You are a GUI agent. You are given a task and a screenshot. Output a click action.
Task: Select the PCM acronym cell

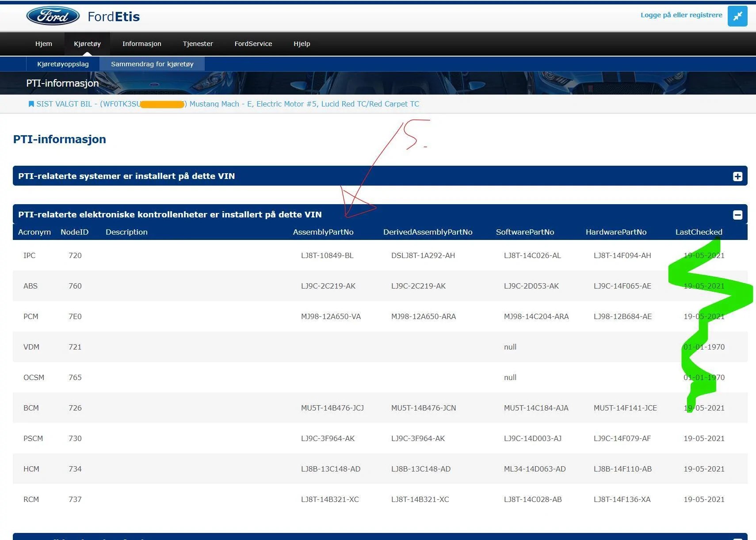[x=31, y=316]
